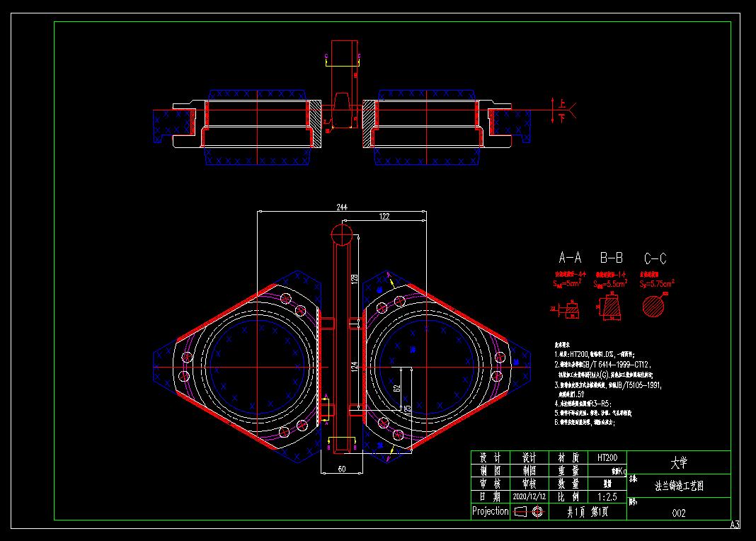Select the C-C section title

pyautogui.click(x=655, y=258)
